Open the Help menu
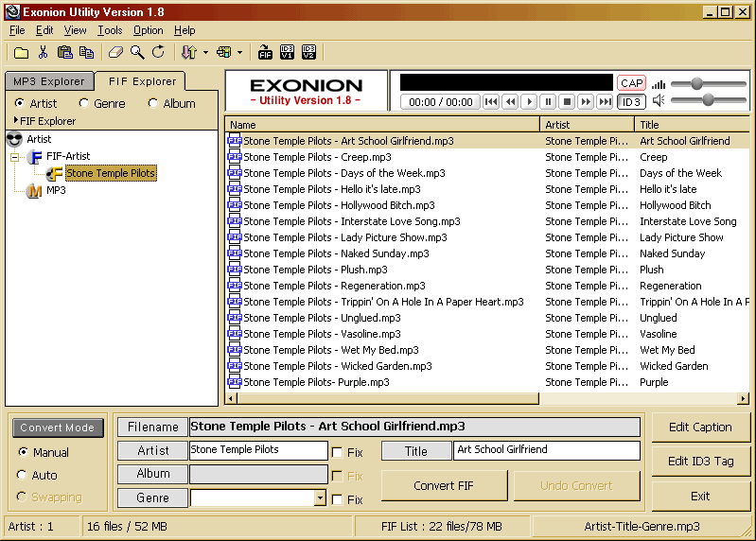This screenshot has height=541, width=756. click(185, 30)
